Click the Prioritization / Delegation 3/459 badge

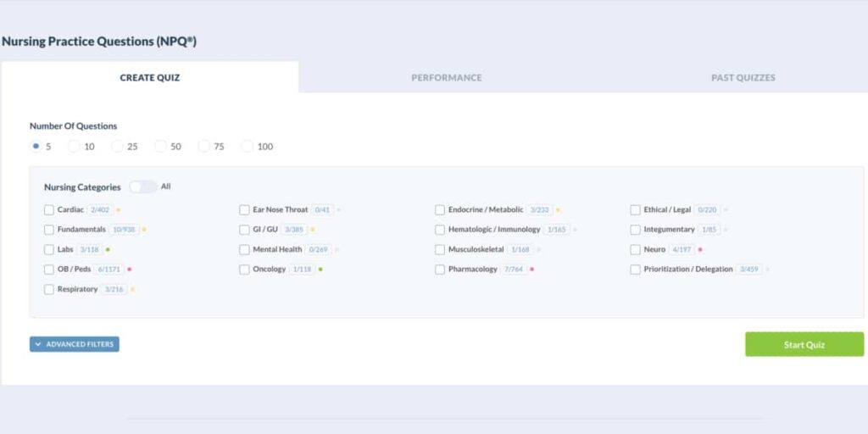748,270
